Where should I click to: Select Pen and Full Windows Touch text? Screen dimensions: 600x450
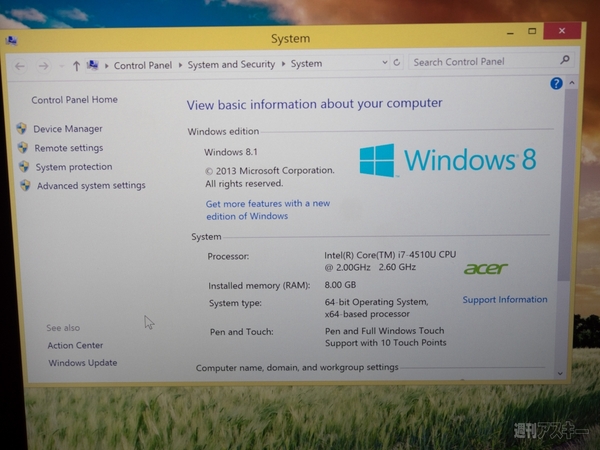[x=385, y=337]
